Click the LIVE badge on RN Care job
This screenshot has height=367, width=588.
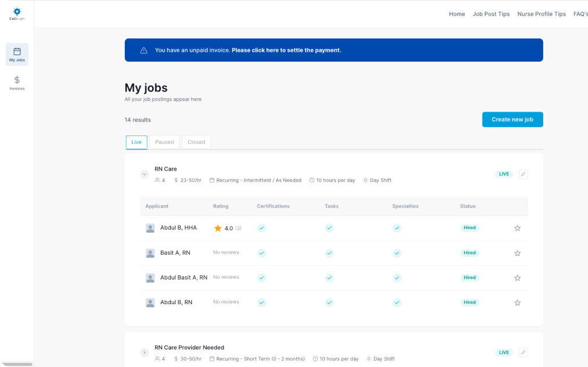point(504,174)
